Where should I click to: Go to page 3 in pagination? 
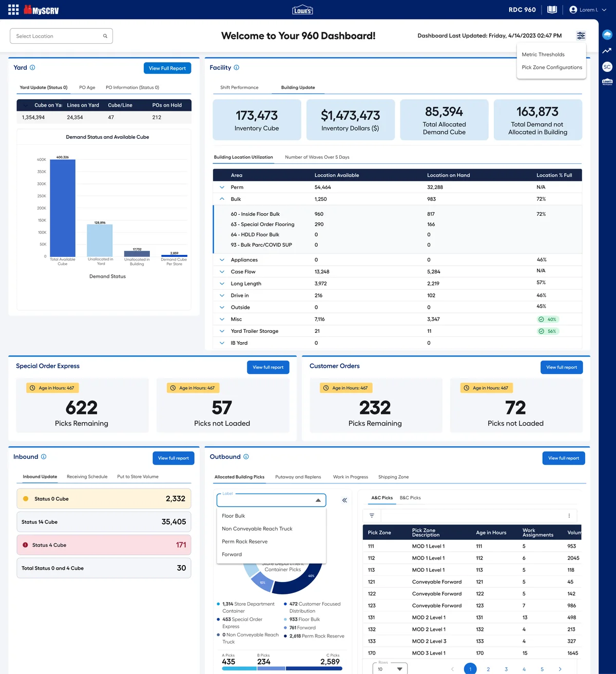(x=506, y=669)
